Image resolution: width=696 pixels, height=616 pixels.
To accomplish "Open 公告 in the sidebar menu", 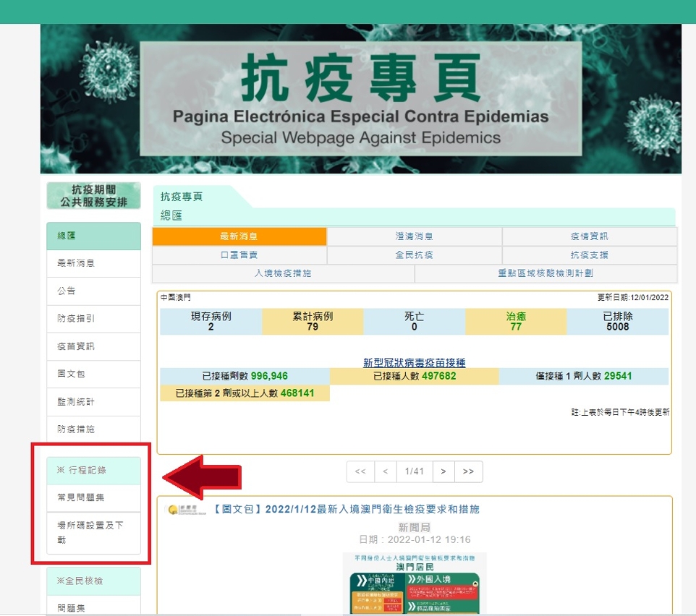I will click(x=93, y=291).
